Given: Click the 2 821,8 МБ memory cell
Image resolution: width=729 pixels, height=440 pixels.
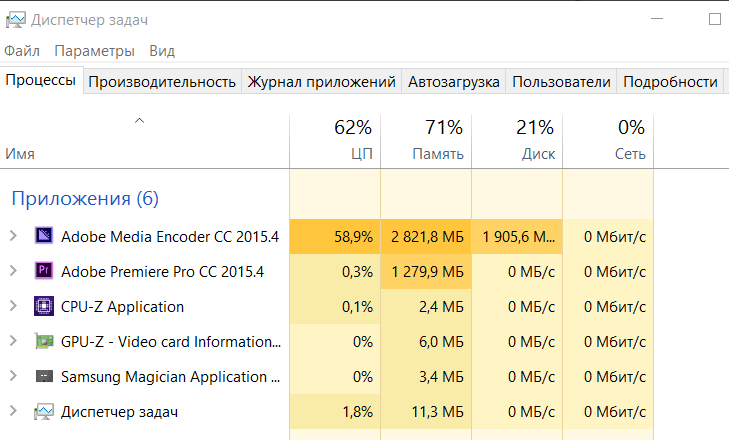Looking at the screenshot, I should [x=426, y=236].
